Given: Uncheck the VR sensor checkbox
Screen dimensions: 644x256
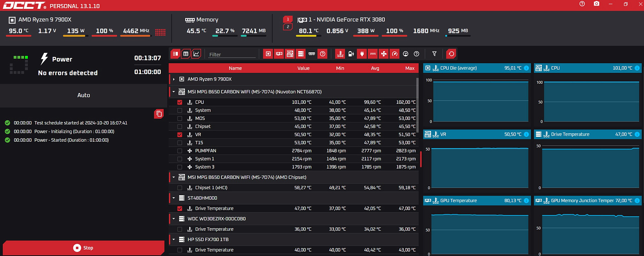Looking at the screenshot, I should click(x=180, y=134).
